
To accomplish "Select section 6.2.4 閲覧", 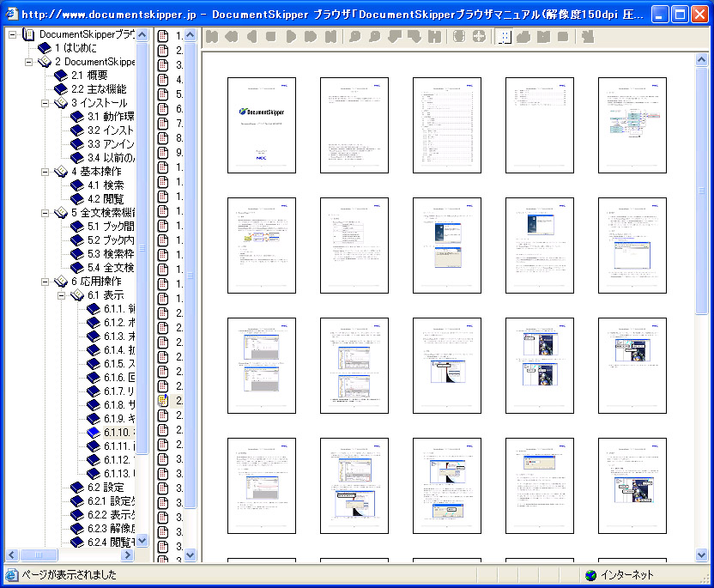I will pyautogui.click(x=111, y=542).
